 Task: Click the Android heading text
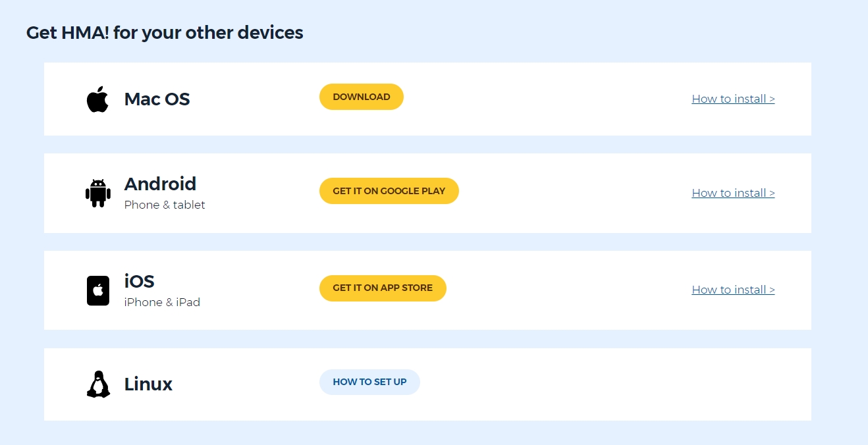click(160, 184)
